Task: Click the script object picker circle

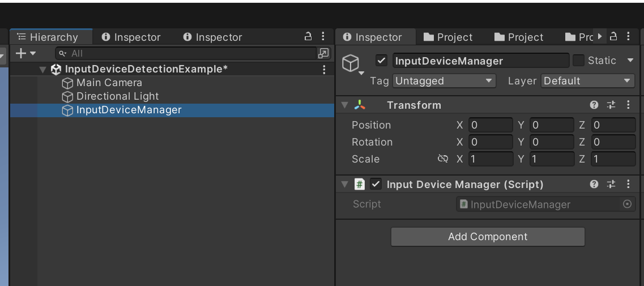Action: (x=627, y=204)
